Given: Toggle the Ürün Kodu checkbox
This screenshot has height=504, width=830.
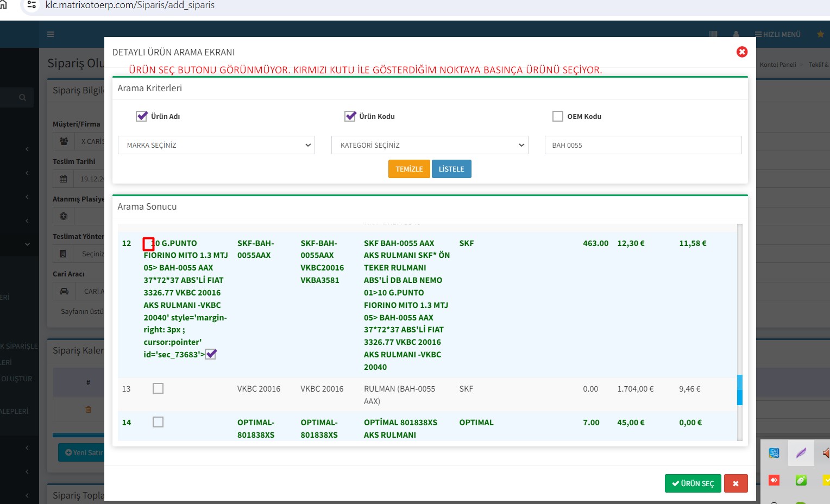Looking at the screenshot, I should (350, 116).
